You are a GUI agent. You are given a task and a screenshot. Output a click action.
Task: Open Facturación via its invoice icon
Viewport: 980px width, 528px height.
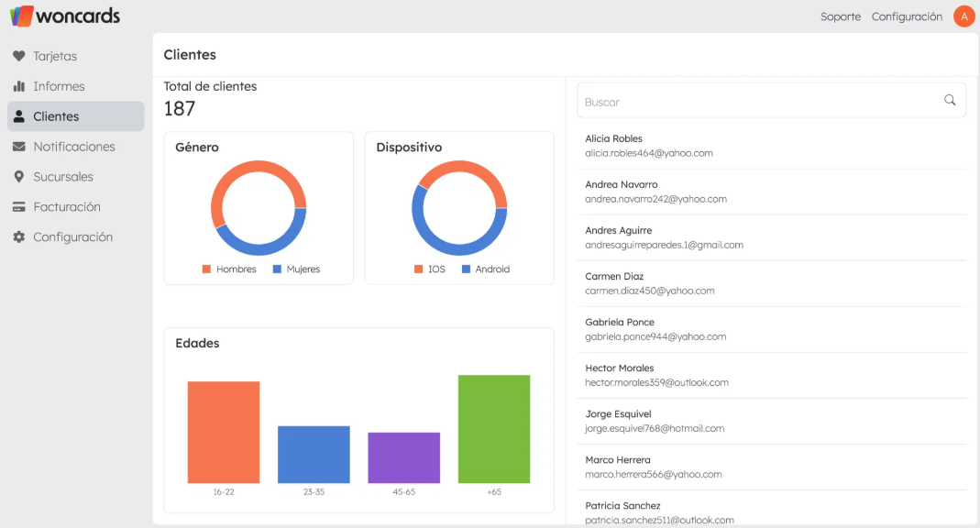click(18, 206)
